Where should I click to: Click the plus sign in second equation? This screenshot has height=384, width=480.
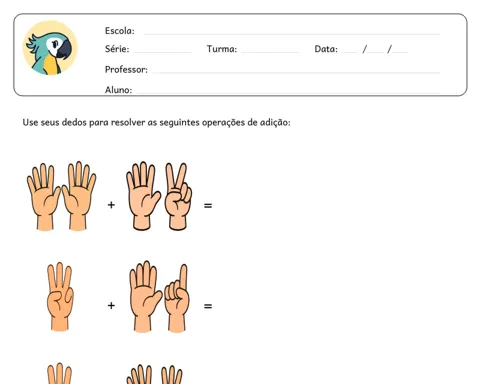tap(111, 305)
